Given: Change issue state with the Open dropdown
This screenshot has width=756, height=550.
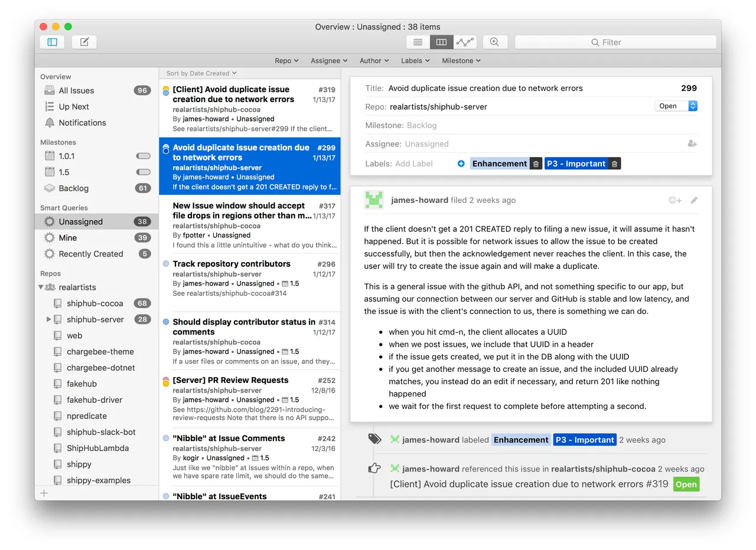Looking at the screenshot, I should point(676,106).
